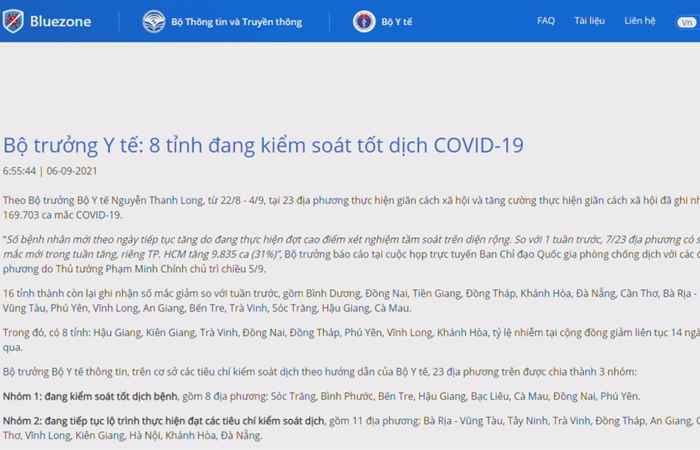This screenshot has height=450, width=700.
Task: Click the Bluezone shield logo icon
Action: coord(12,21)
